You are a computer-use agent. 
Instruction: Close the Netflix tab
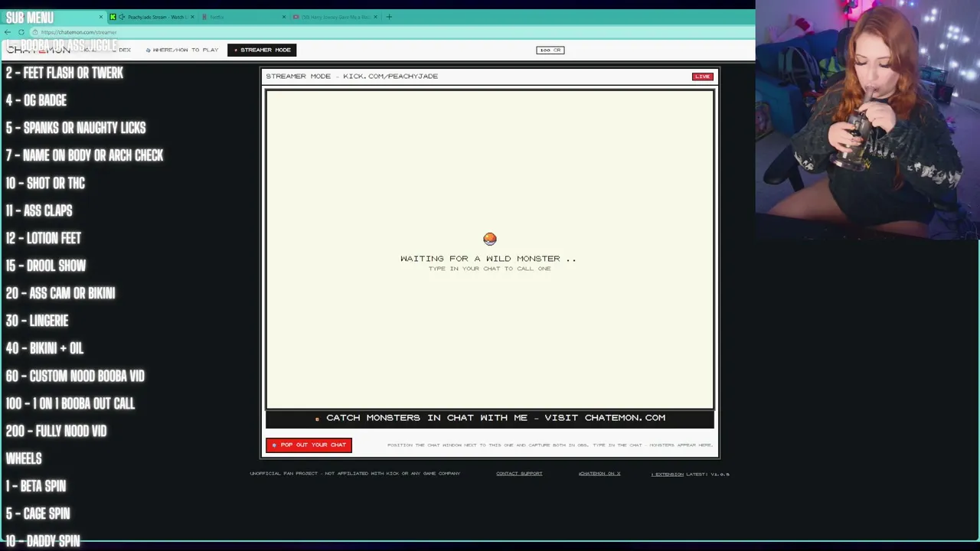(284, 17)
